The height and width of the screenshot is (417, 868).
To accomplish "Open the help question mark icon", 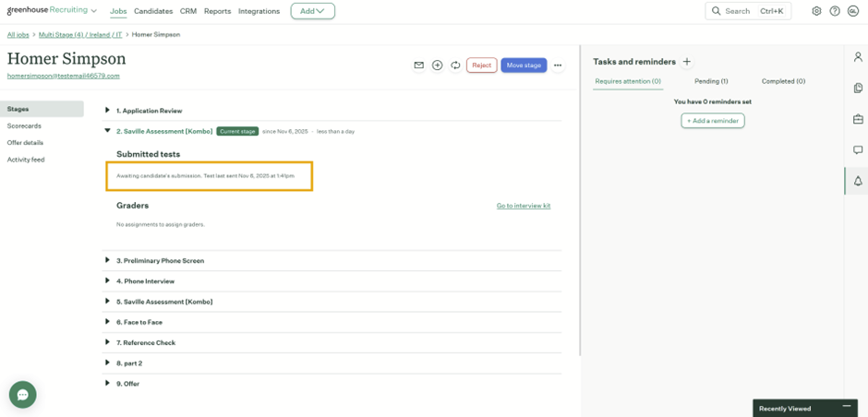I will point(835,11).
